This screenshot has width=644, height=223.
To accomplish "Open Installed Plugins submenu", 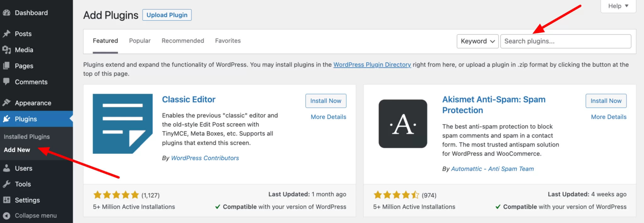I will point(27,137).
